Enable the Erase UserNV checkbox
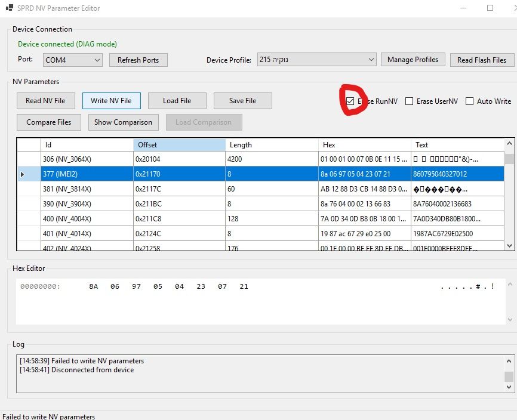517x420 pixels. 409,101
